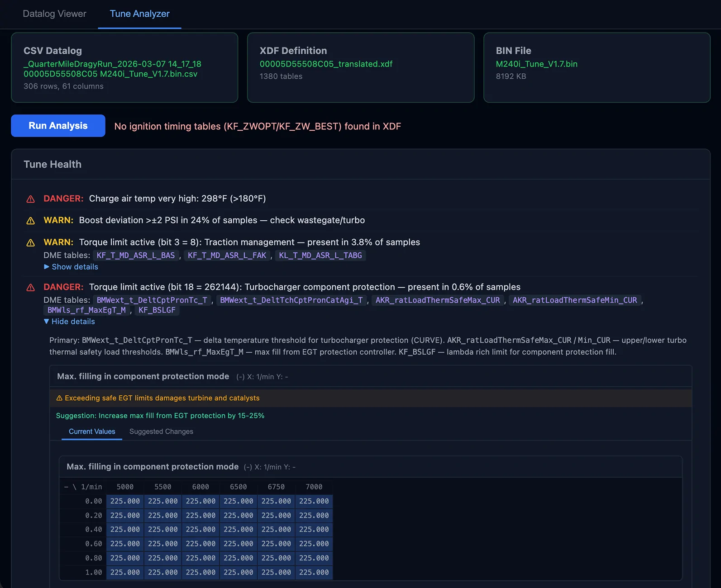The image size is (721, 588).
Task: Select the cell at row 0.00, column 5000
Action: coord(125,501)
